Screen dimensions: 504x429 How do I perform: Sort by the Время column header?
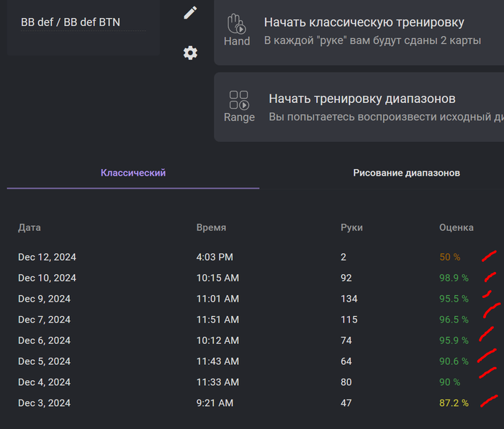211,227
